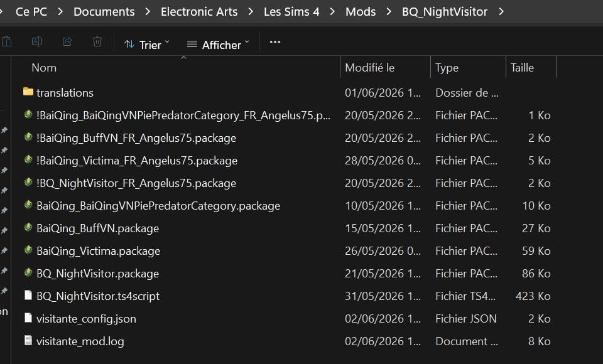
Task: Select the translations folder name
Action: coord(65,93)
